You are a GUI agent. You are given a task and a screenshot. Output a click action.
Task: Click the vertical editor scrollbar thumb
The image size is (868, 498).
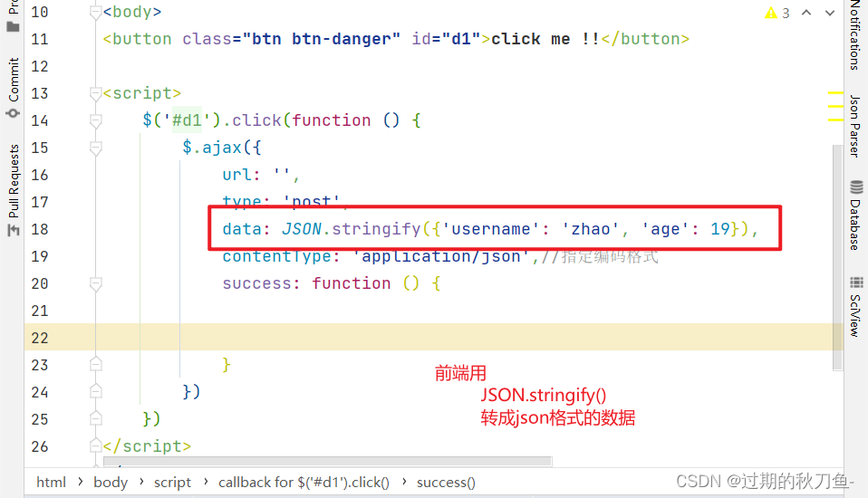click(x=837, y=257)
